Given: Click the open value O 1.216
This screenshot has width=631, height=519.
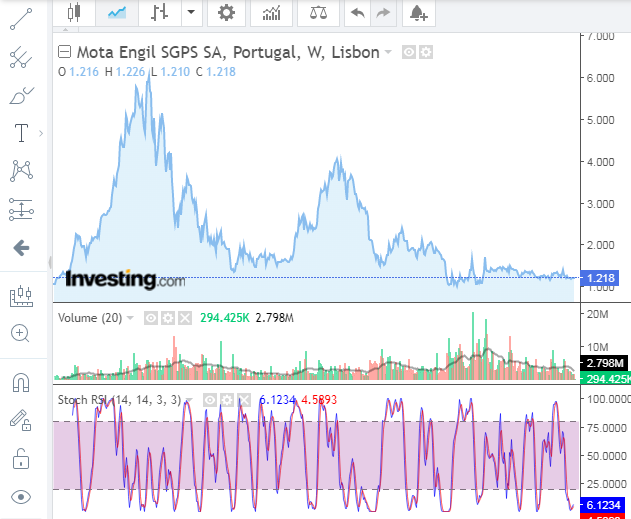Looking at the screenshot, I should [x=78, y=72].
